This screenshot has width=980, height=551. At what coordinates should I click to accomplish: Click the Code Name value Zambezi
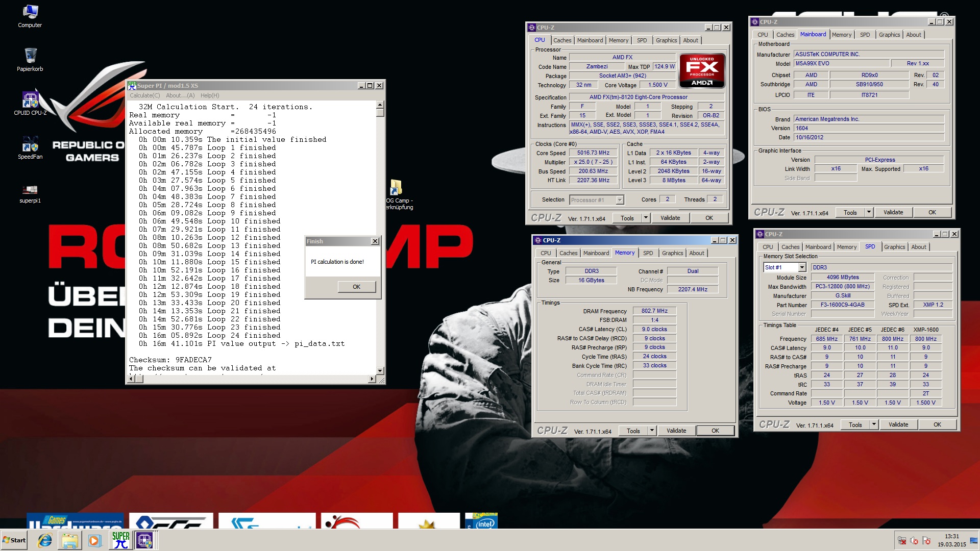(x=597, y=66)
